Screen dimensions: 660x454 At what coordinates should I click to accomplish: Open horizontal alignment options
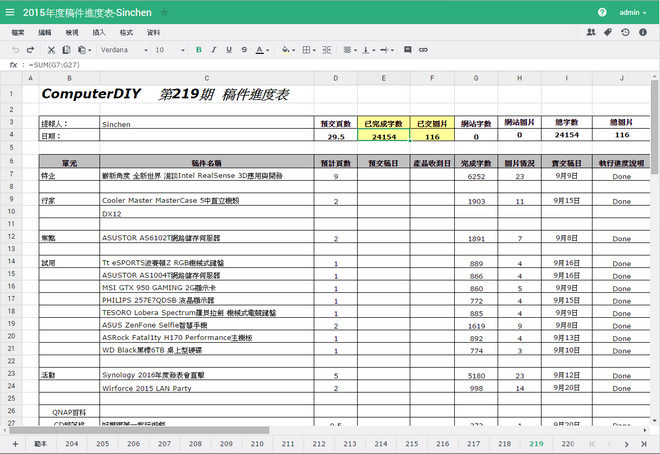349,50
